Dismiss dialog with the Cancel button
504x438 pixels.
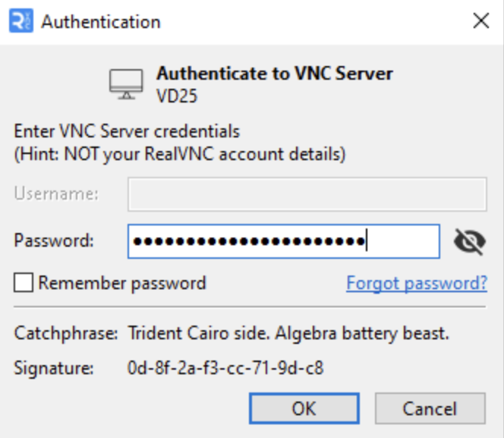[x=430, y=408]
